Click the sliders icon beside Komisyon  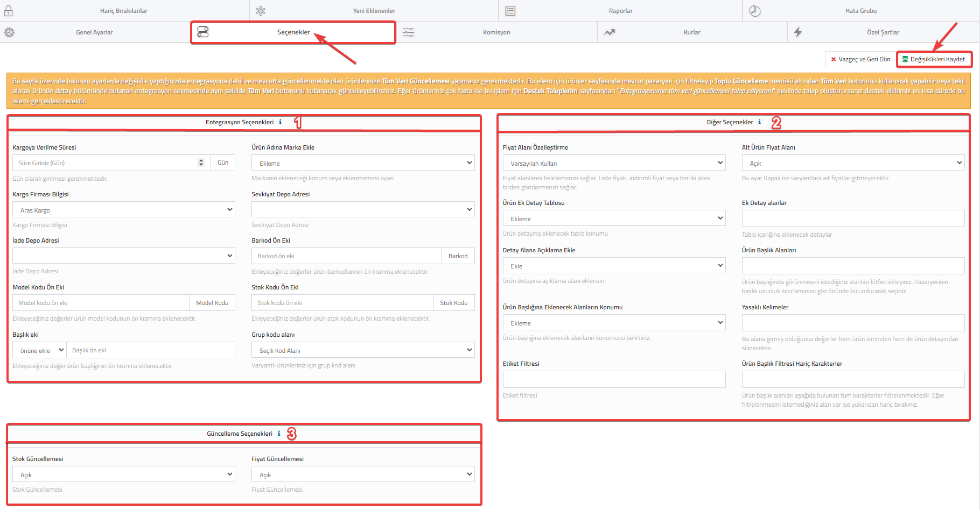[409, 32]
